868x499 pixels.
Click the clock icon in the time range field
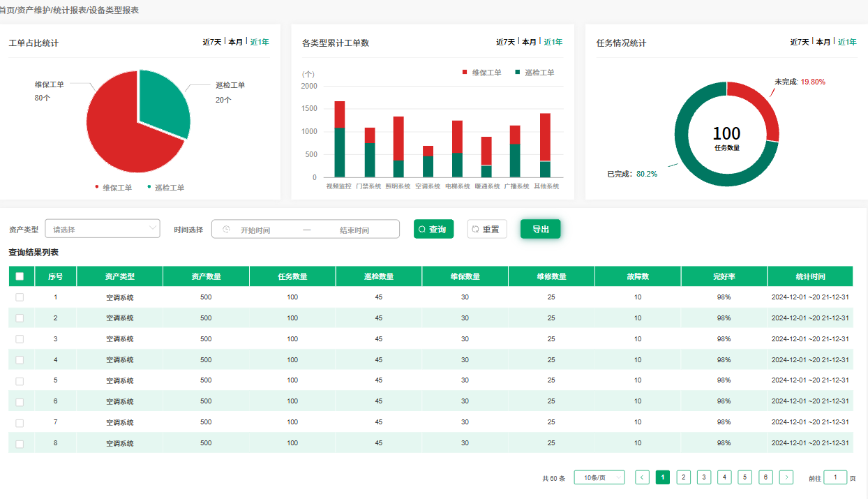click(226, 230)
